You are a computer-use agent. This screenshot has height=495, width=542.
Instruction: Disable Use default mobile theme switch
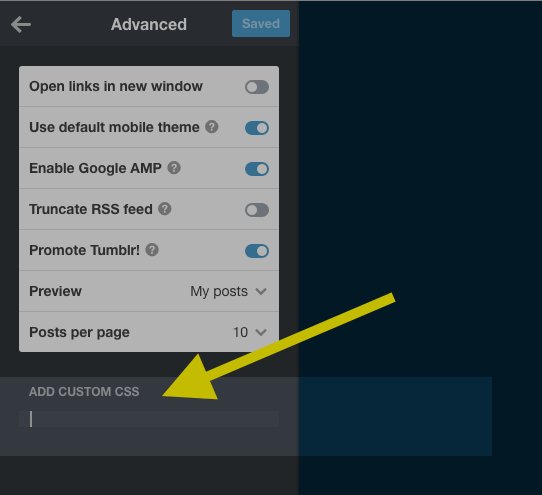[x=257, y=128]
